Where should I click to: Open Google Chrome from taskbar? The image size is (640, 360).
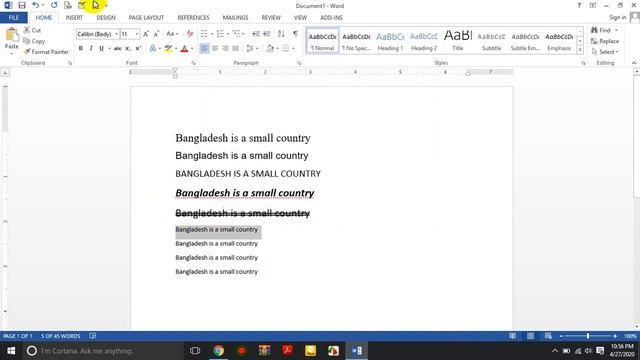[218, 351]
